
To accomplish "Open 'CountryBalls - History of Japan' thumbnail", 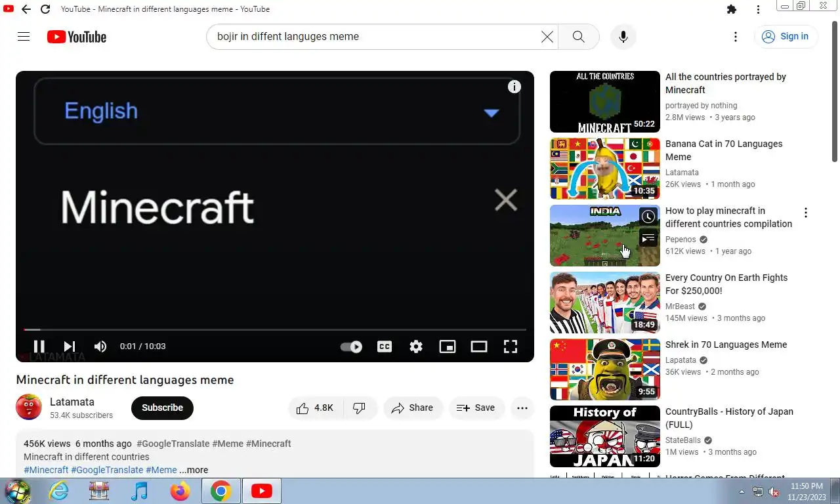I will click(x=604, y=436).
